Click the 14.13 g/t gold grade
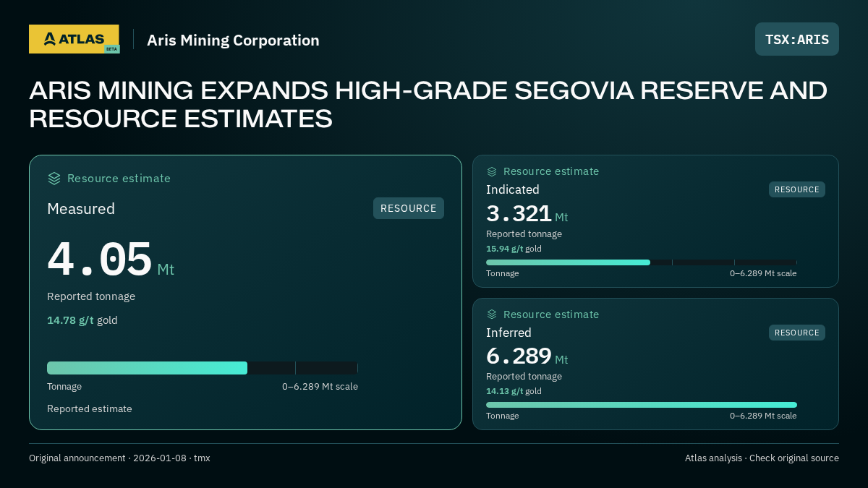 click(514, 391)
